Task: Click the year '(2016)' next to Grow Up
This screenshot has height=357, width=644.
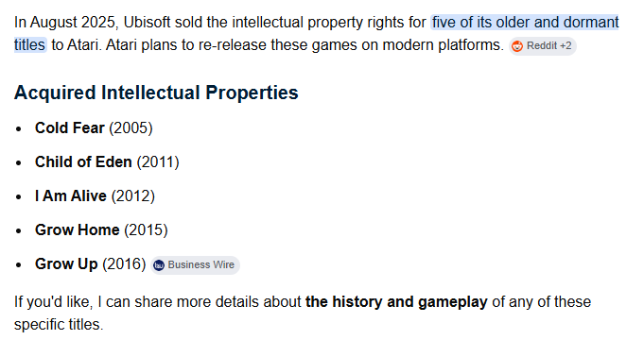Action: 124,264
